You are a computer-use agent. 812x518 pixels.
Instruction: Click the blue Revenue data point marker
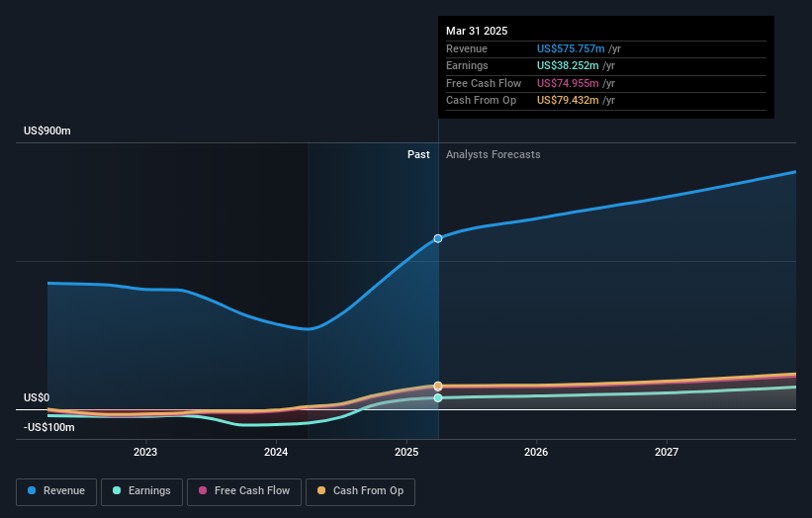[438, 238]
